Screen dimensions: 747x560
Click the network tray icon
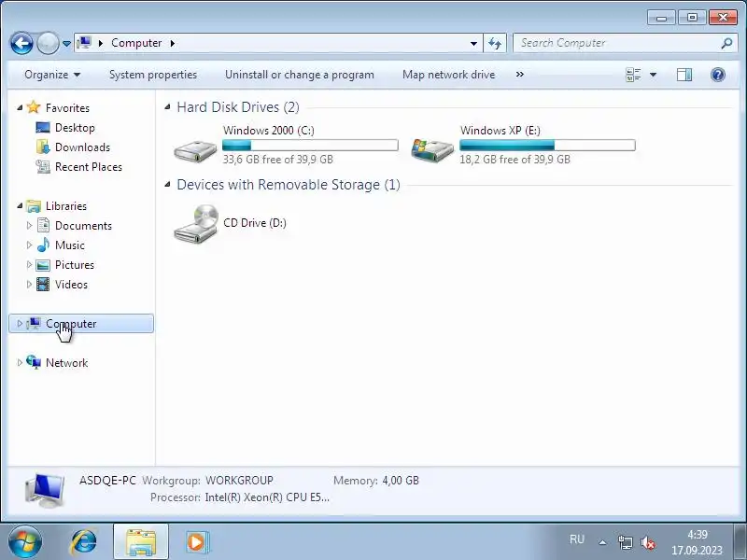[x=625, y=542]
